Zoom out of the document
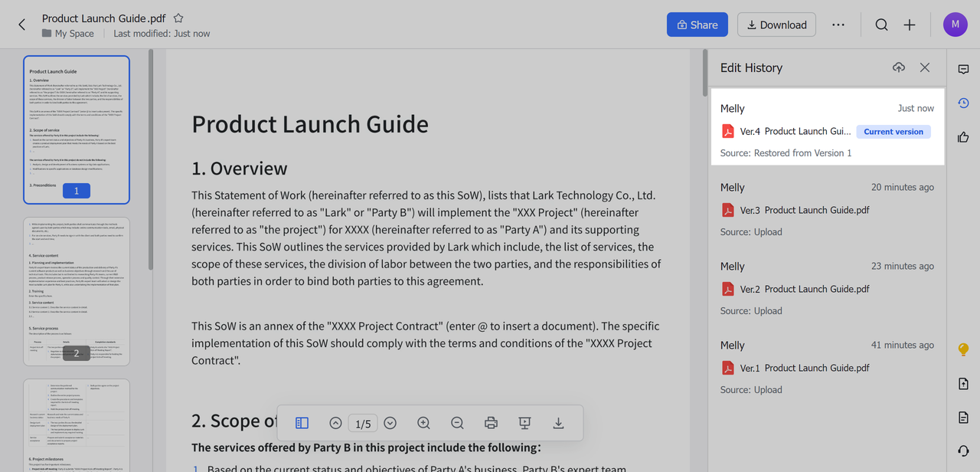This screenshot has height=472, width=980. [x=457, y=423]
